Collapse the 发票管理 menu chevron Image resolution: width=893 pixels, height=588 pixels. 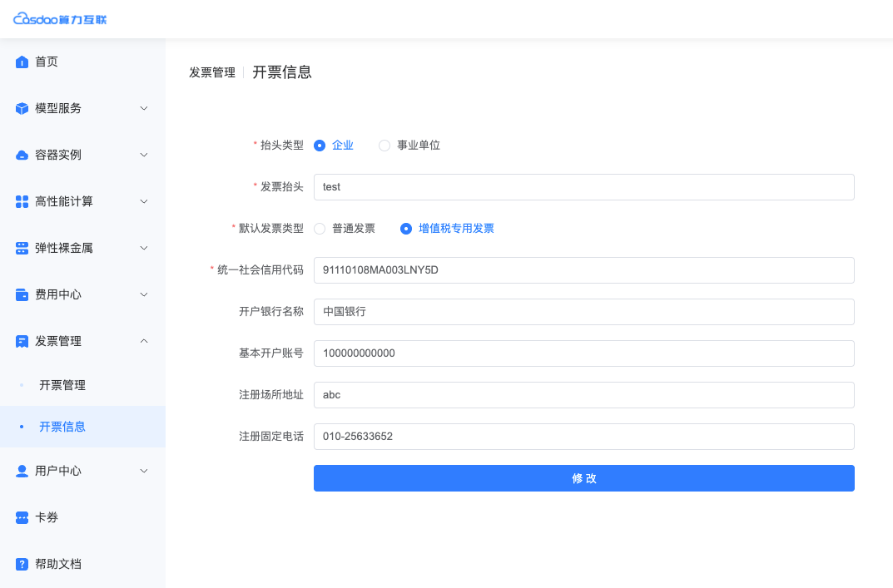coord(144,341)
